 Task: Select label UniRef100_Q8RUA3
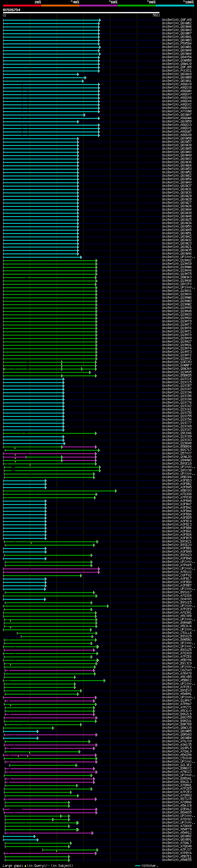177,734
